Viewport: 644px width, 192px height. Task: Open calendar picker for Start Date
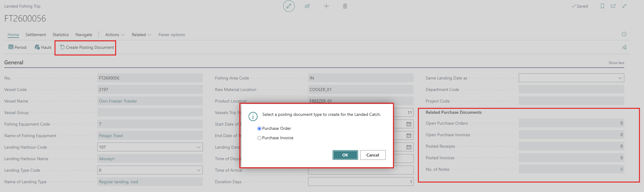(409, 124)
